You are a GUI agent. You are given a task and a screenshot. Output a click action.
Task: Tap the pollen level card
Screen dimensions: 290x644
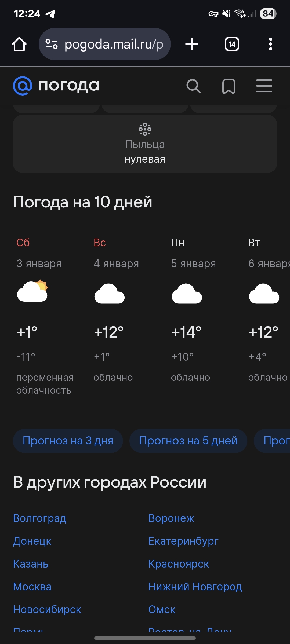(x=145, y=144)
